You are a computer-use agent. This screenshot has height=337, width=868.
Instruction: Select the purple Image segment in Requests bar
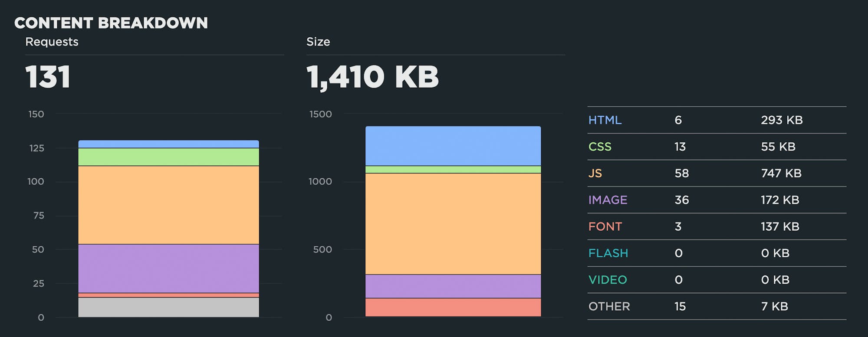168,268
